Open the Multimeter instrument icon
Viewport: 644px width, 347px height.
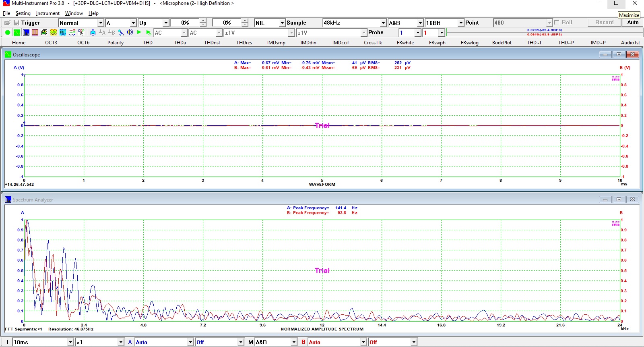tap(35, 33)
